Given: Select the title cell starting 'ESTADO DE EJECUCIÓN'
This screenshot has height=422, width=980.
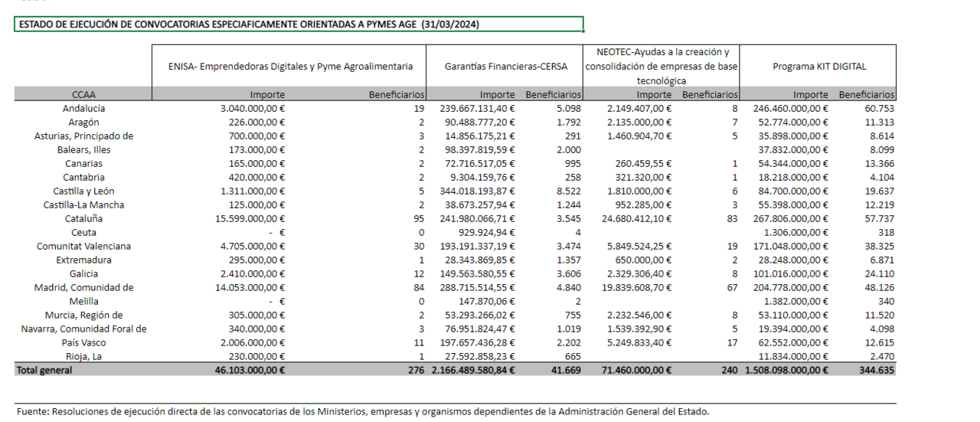Looking at the screenshot, I should (x=249, y=25).
